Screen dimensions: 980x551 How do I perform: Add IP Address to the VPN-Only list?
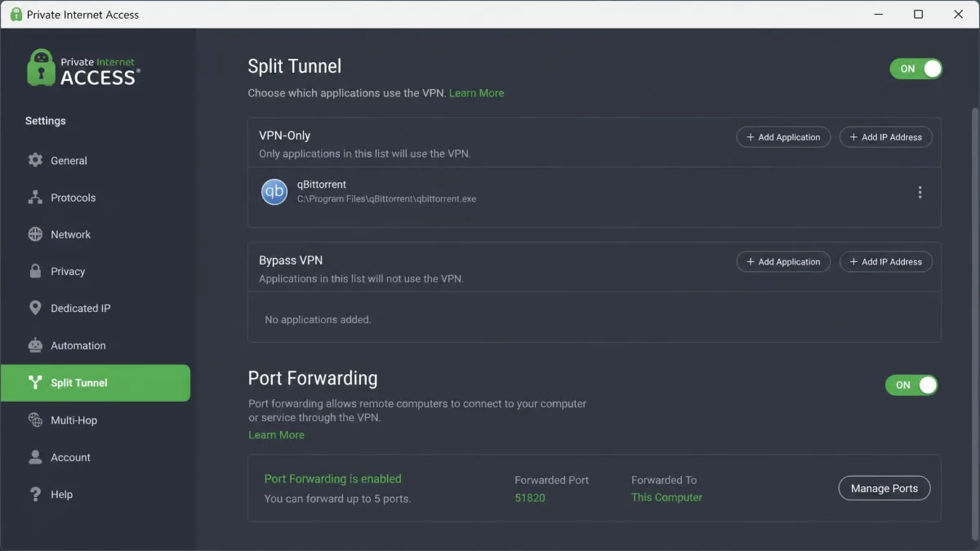coord(886,137)
